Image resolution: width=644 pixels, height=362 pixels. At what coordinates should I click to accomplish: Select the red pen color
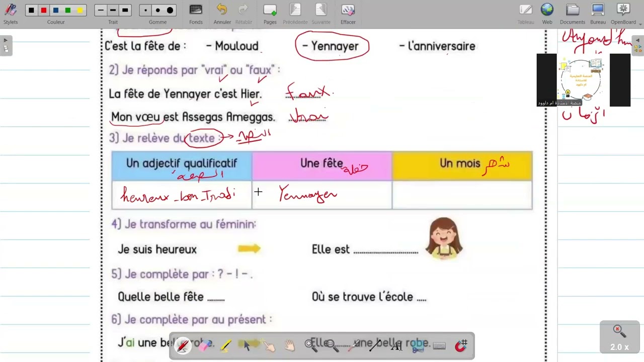click(44, 10)
